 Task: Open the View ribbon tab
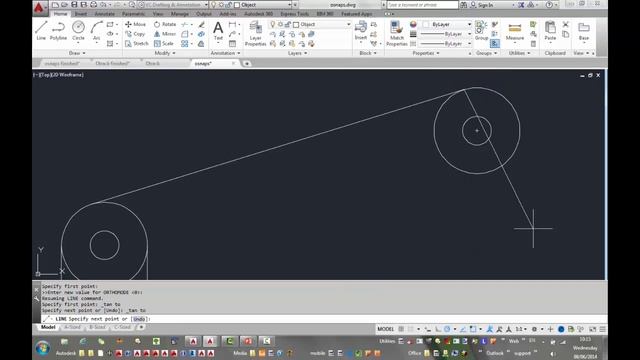point(158,14)
